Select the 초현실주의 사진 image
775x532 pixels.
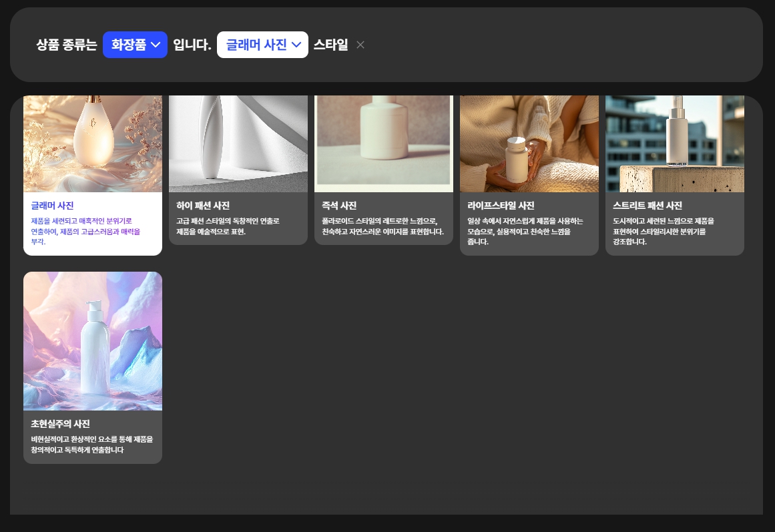pos(93,341)
